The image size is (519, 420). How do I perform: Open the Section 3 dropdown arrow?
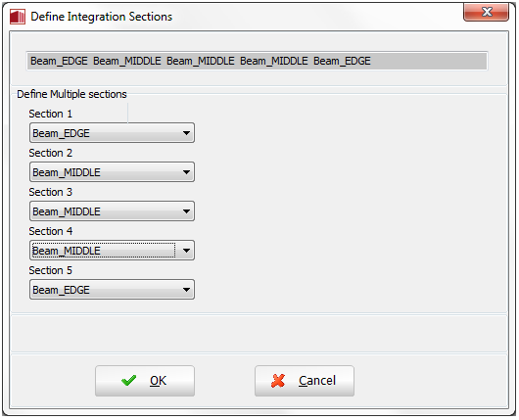(x=186, y=211)
